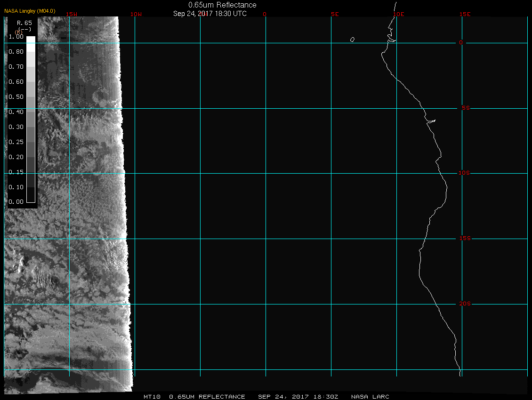
Task: Select the 10S latitude label
Action: point(464,173)
